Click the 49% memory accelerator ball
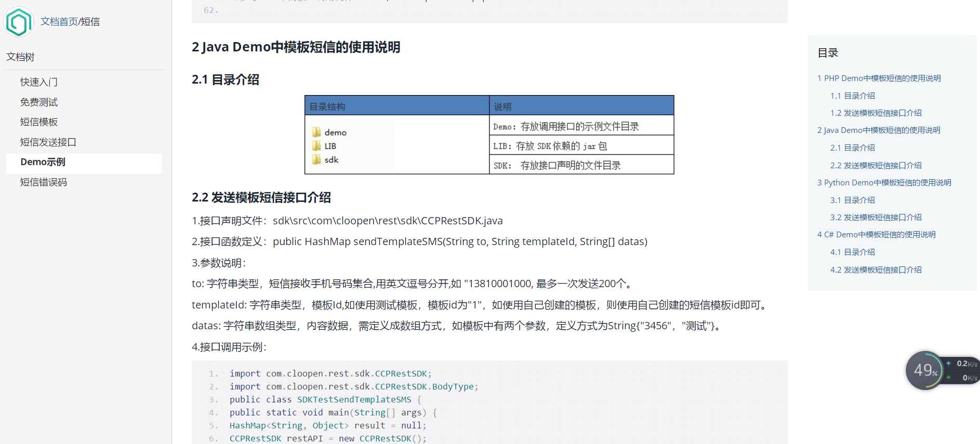Image resolution: width=980 pixels, height=444 pixels. (x=924, y=370)
